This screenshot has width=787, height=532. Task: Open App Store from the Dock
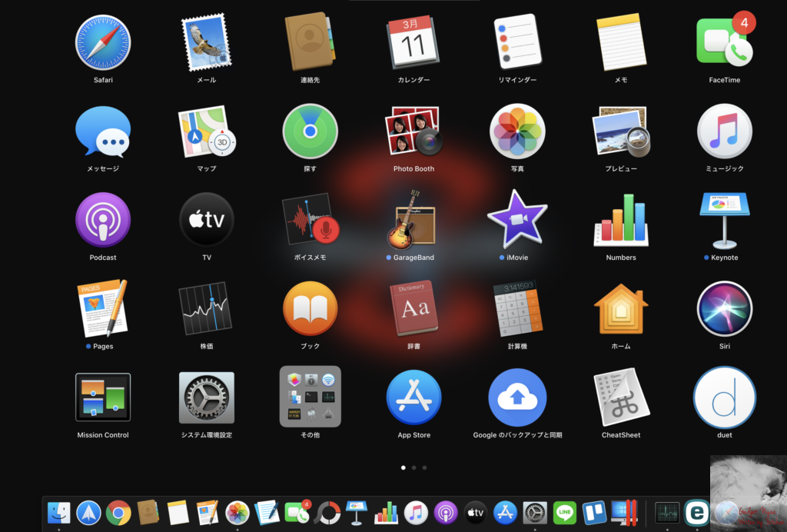(x=505, y=513)
